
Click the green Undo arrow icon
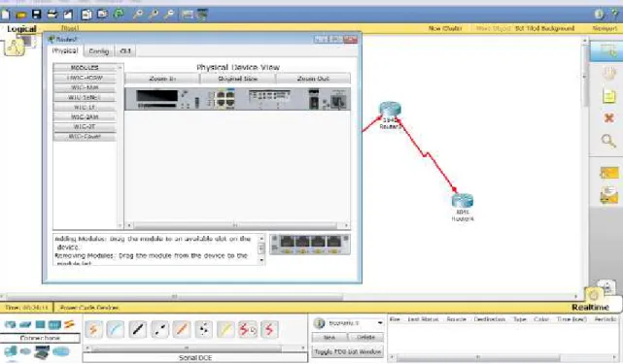119,15
